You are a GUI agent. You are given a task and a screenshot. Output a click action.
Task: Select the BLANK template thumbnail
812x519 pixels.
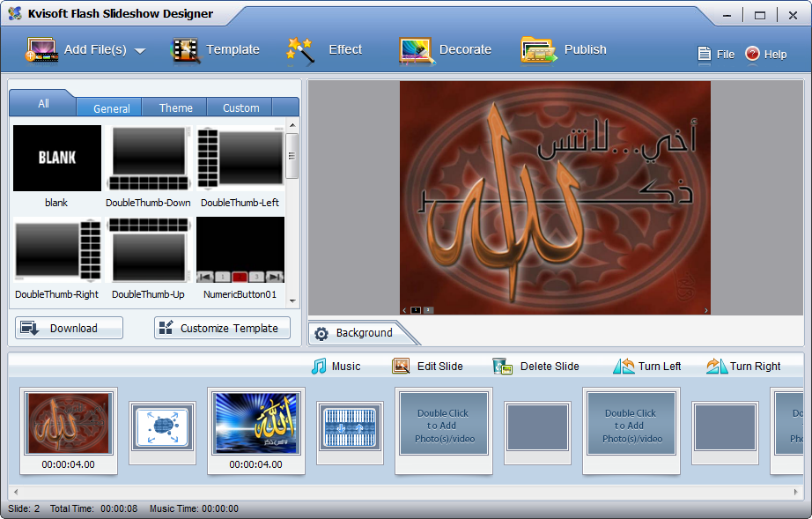tap(57, 158)
